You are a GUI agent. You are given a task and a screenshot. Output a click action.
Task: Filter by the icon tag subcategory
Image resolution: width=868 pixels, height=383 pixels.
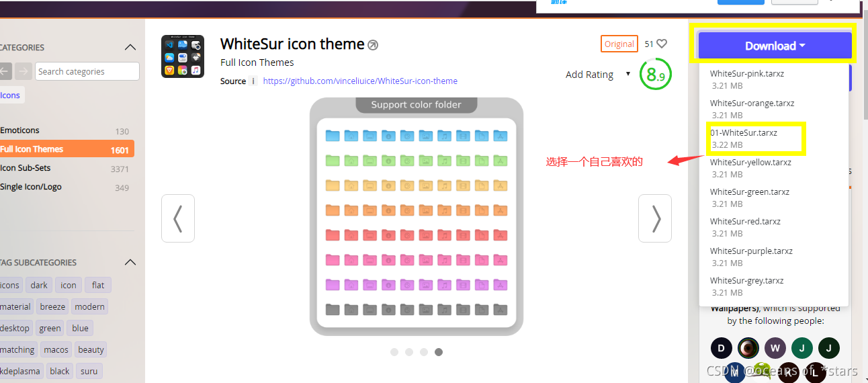tap(69, 285)
